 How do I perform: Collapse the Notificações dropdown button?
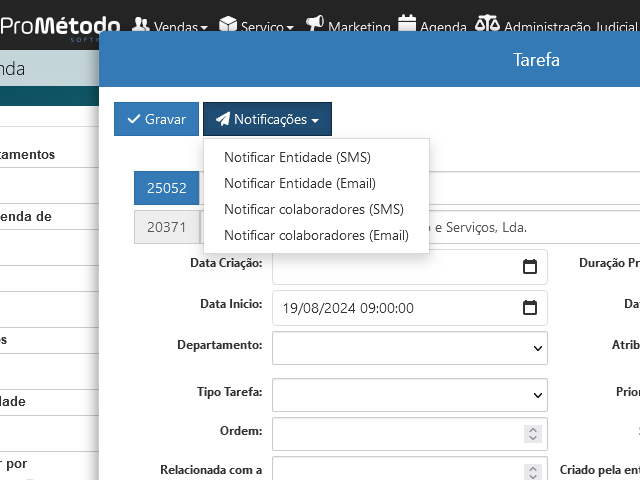tap(267, 119)
